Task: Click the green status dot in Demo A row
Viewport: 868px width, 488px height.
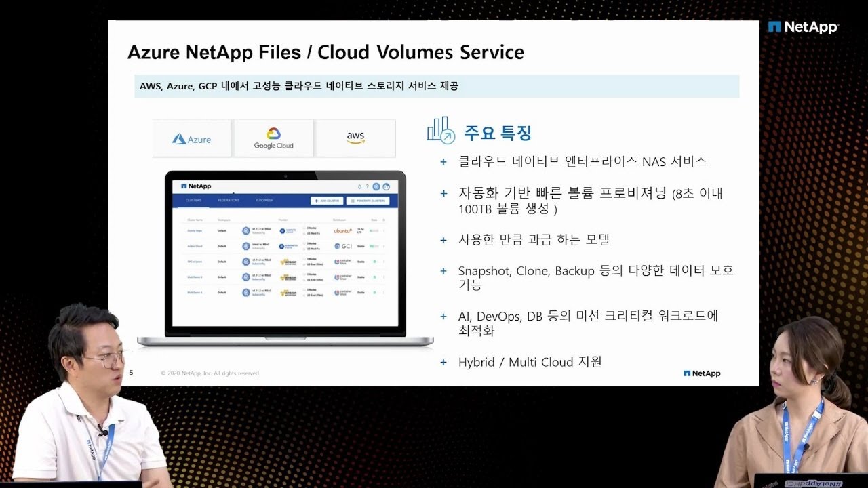Action: tap(374, 293)
